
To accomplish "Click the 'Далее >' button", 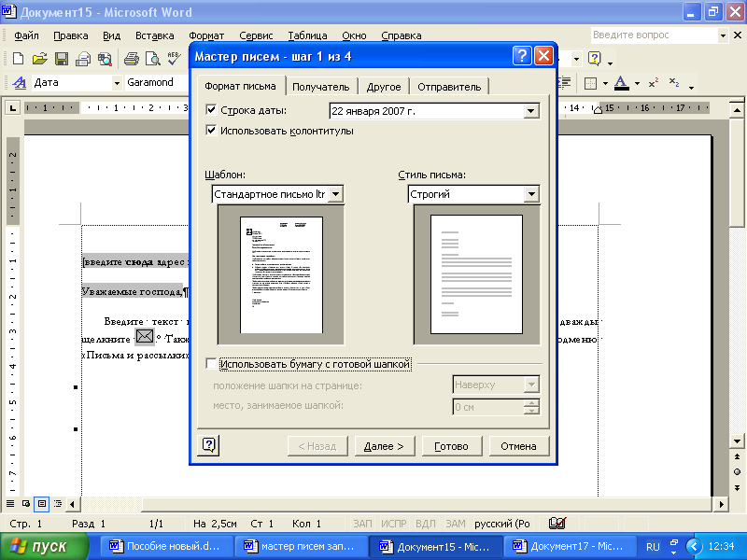I will (x=384, y=446).
